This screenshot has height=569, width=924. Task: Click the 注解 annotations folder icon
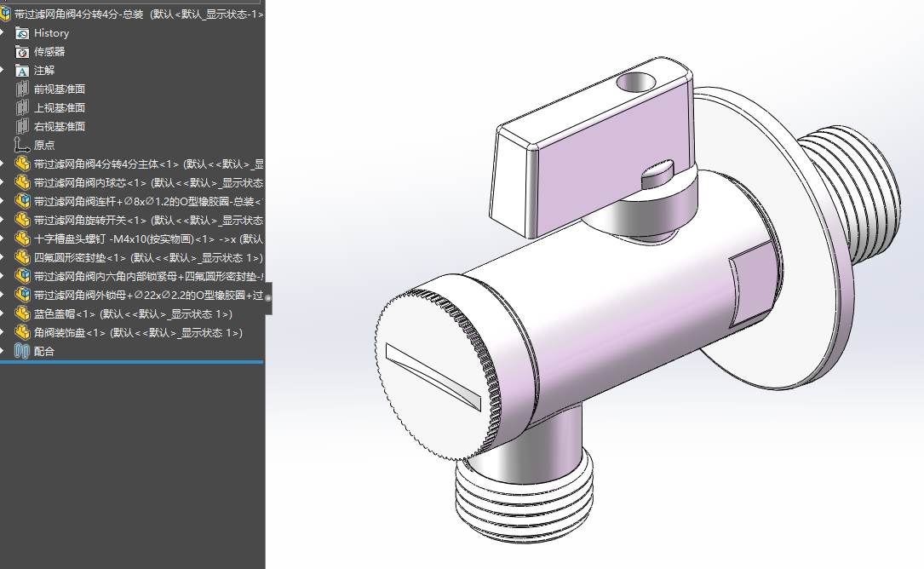(22, 71)
